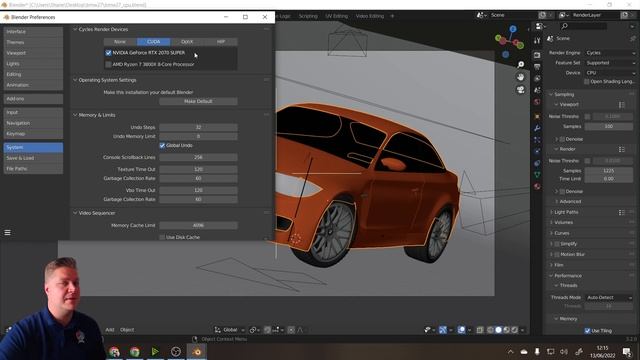Image resolution: width=640 pixels, height=360 pixels.
Task: Enable AMD Ryzen 7 3800X processor checkbox
Action: click(x=109, y=64)
